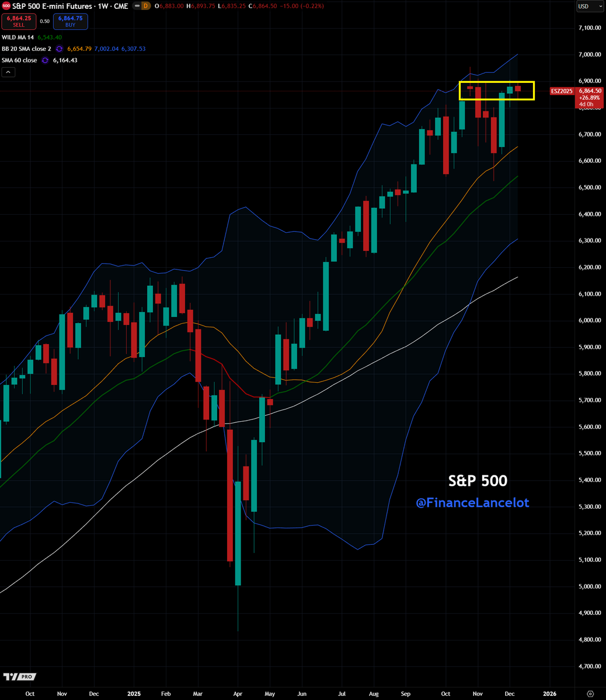Click the BUY 6,864.75 button
Viewport: 606px width, 700px height.
click(x=70, y=22)
